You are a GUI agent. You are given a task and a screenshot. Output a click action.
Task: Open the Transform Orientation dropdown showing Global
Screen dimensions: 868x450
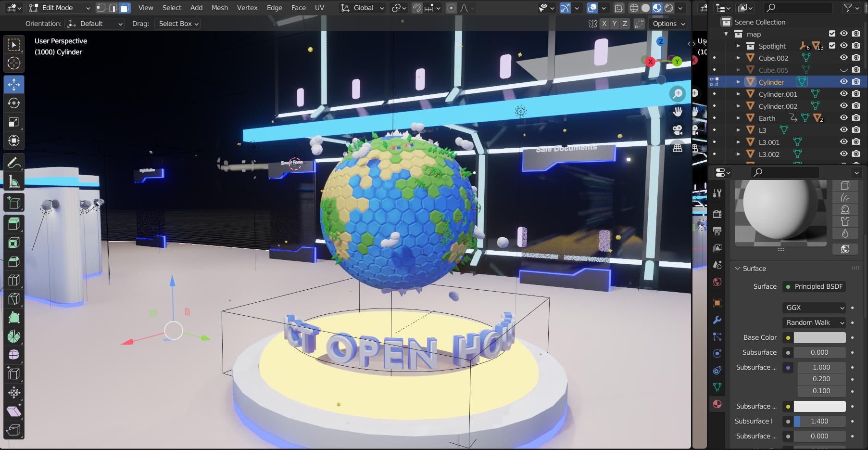(x=362, y=8)
